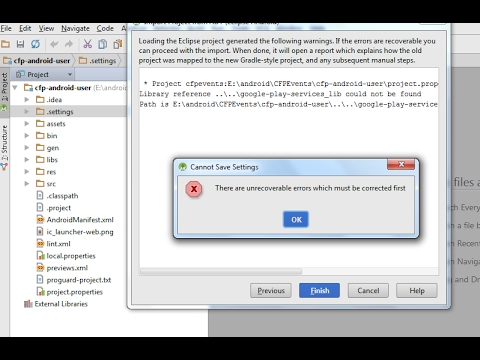Image resolution: width=480 pixels, height=360 pixels.
Task: Collapse the cfp-android-user root node
Action: pos(15,88)
